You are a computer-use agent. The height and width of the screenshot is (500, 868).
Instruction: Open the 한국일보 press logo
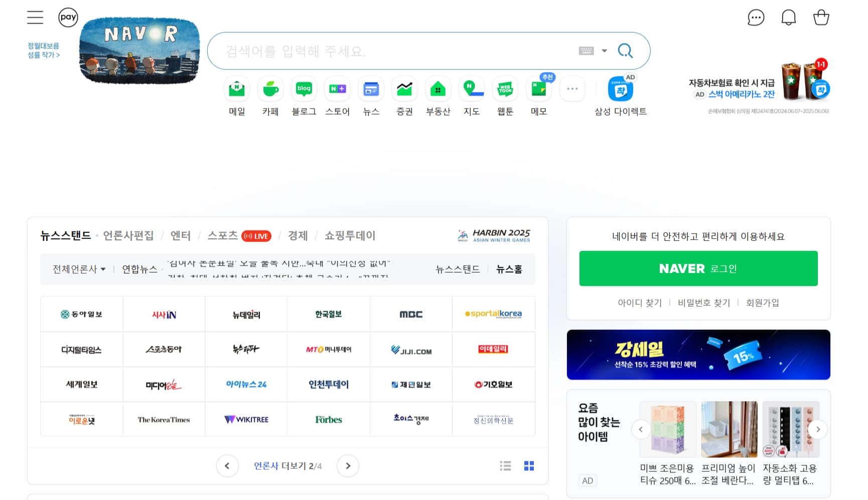pyautogui.click(x=329, y=314)
